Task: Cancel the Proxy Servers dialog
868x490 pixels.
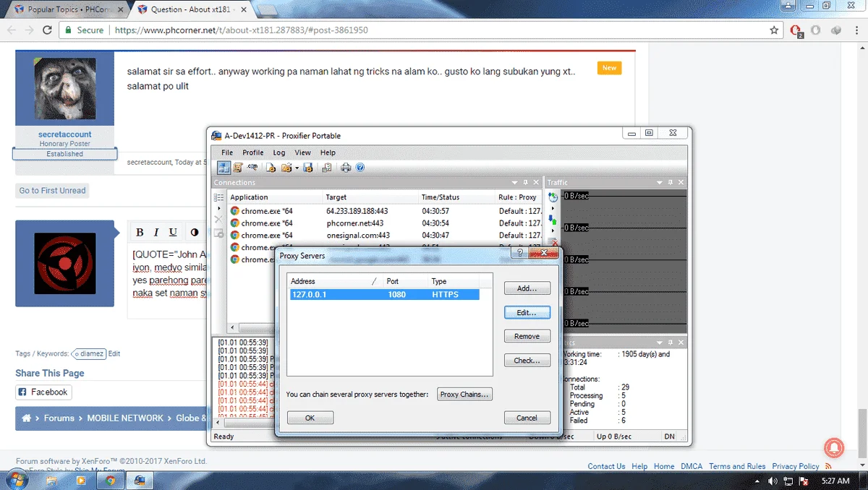Action: tap(527, 418)
